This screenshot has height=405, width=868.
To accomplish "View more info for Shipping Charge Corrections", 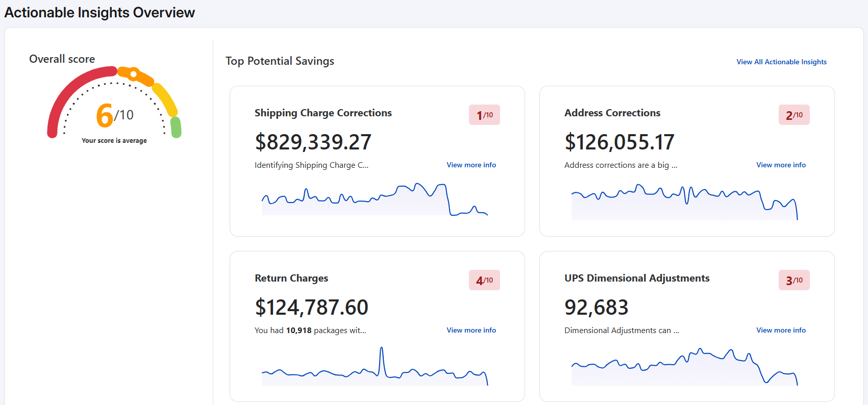I will (x=471, y=165).
